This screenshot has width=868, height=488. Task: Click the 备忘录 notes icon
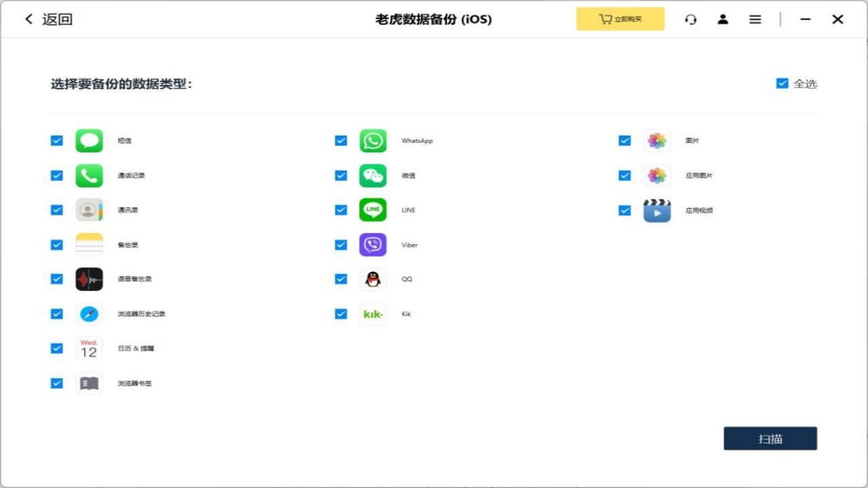click(88, 245)
